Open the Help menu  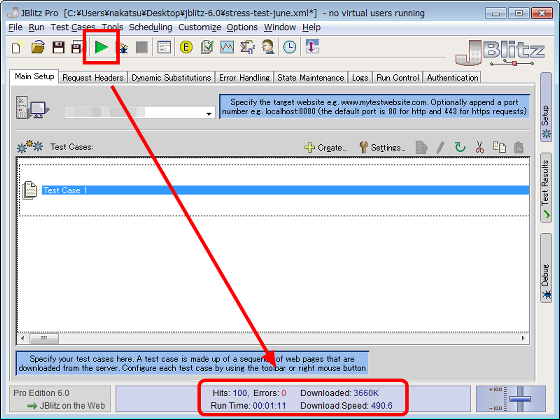pos(311,27)
